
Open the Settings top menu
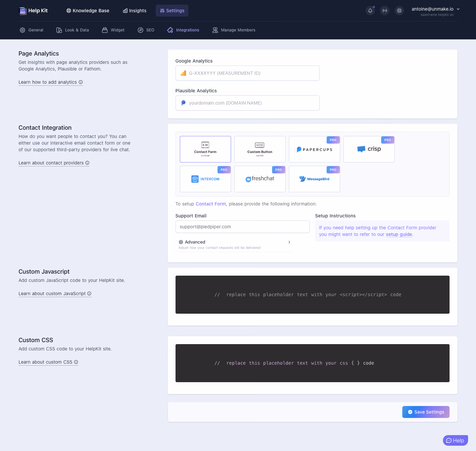[x=172, y=11]
